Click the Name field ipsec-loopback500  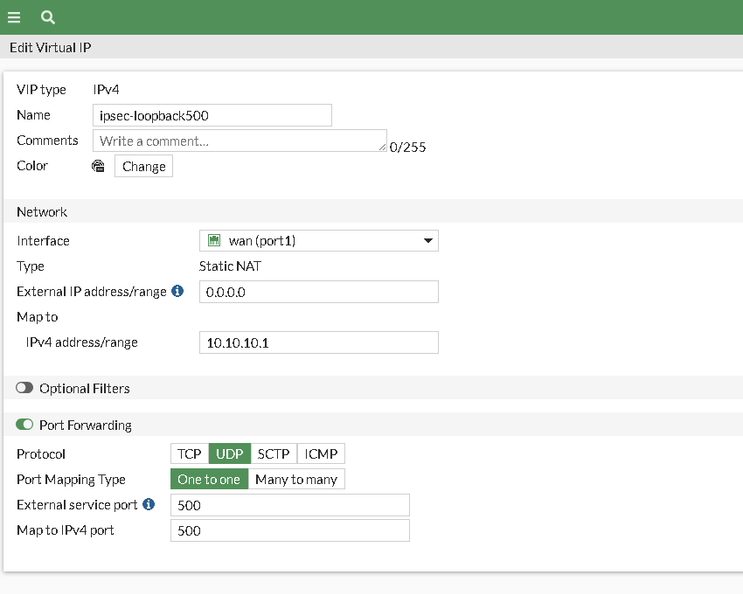(212, 116)
